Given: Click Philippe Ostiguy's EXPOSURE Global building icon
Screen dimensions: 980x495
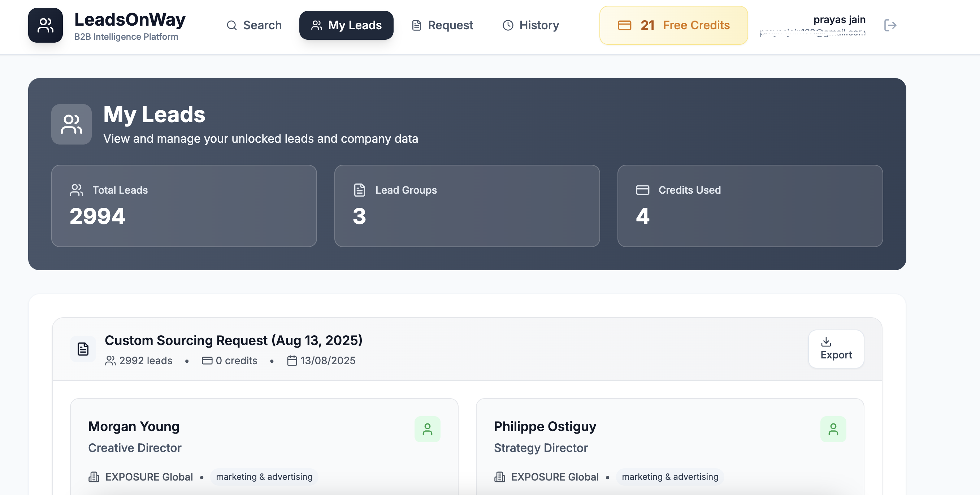Looking at the screenshot, I should [499, 477].
